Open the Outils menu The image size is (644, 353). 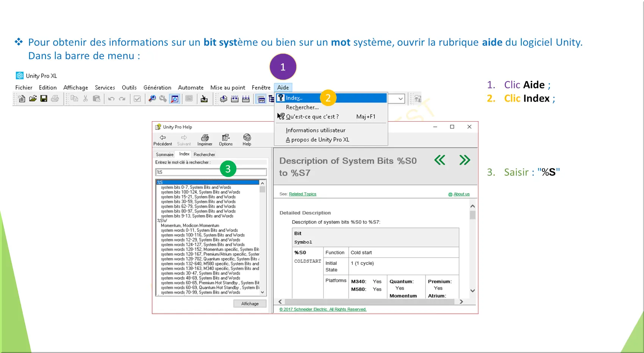[129, 87]
